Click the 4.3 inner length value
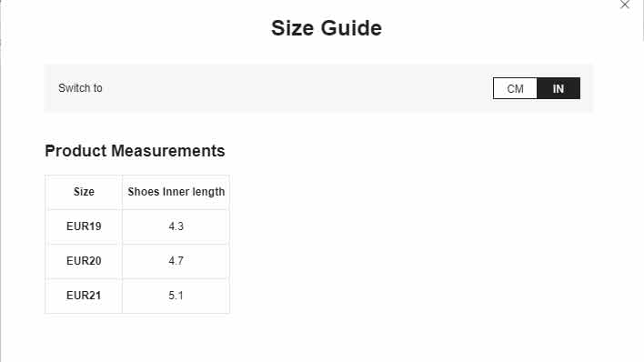Viewport: 644px width, 362px height. (176, 226)
